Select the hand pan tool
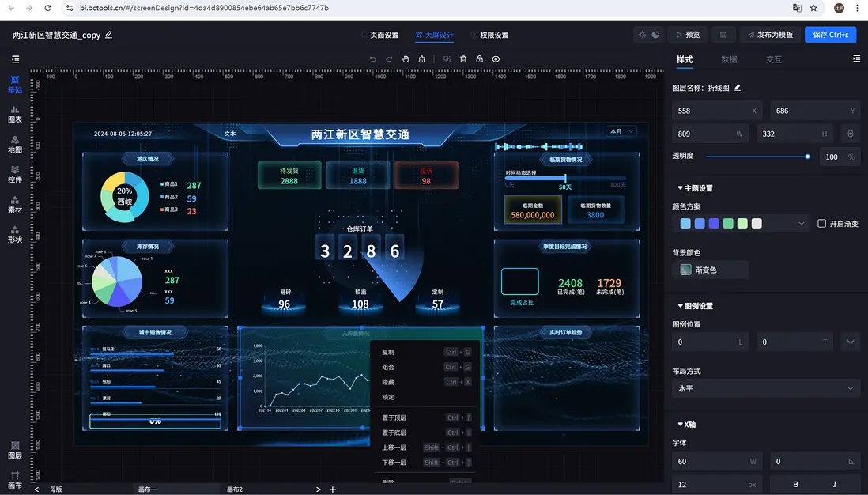Viewport: 868px width, 495px height. pos(406,59)
